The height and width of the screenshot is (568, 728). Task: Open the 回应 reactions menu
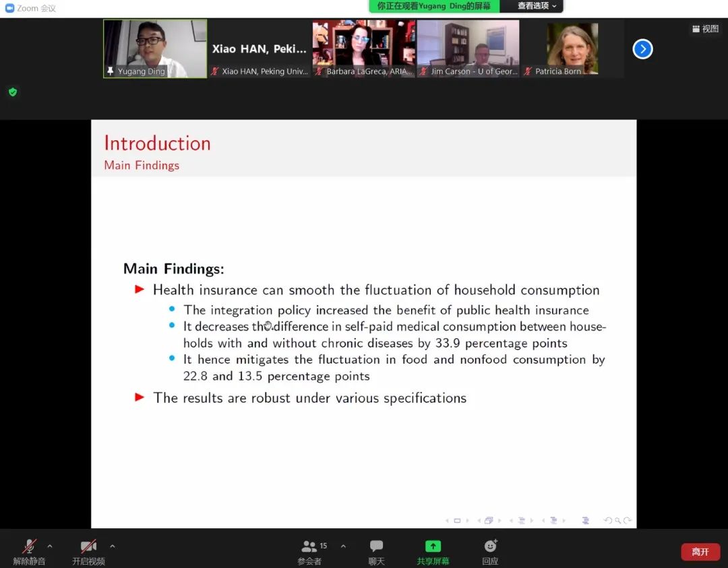(x=490, y=550)
